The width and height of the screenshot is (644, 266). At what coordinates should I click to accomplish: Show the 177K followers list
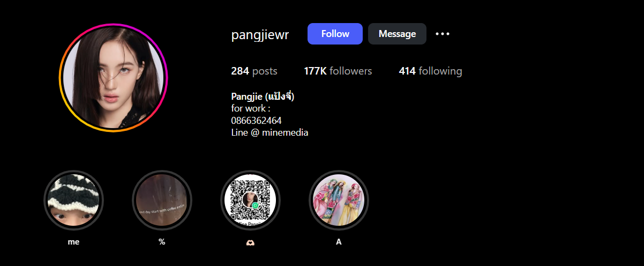[x=338, y=71]
